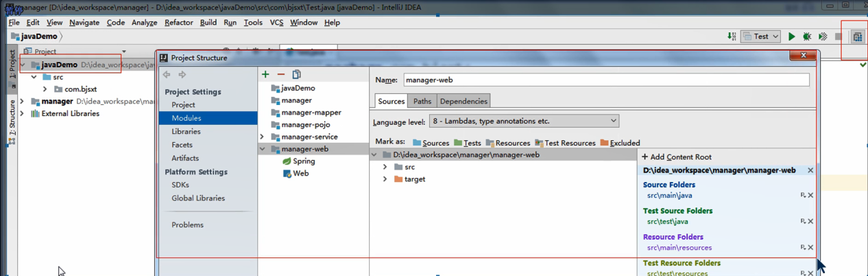Collapse the manager-web module node
Screen dimensions: 868x276
tap(262, 149)
